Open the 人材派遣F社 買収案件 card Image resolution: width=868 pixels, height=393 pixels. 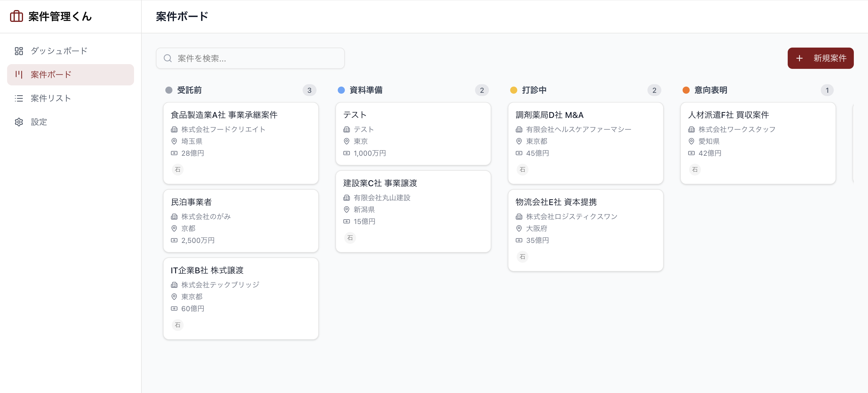tap(758, 143)
